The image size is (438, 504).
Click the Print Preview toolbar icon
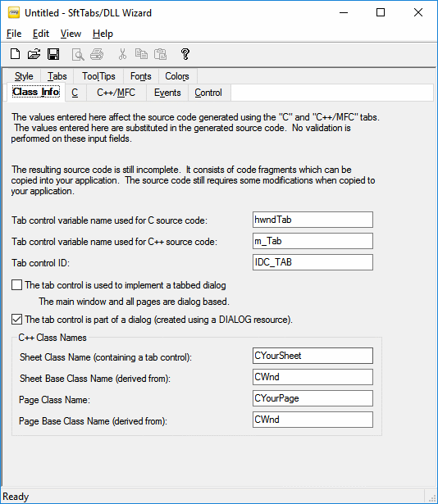tap(78, 54)
